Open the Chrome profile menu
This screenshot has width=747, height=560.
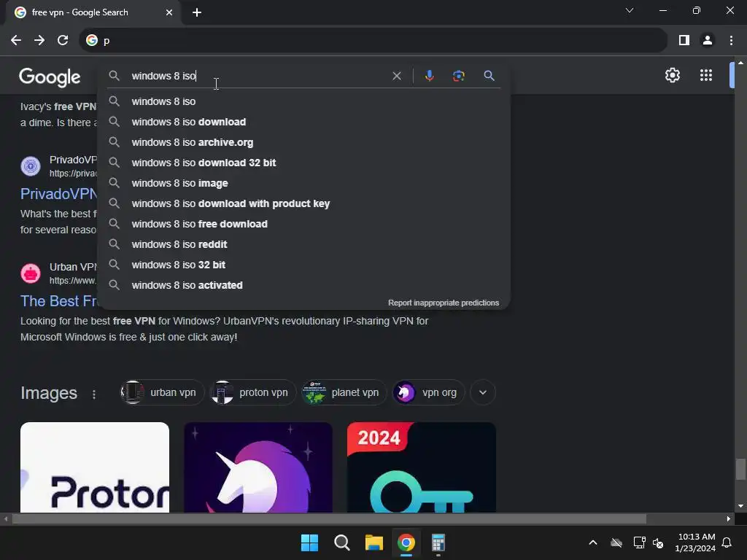708,41
